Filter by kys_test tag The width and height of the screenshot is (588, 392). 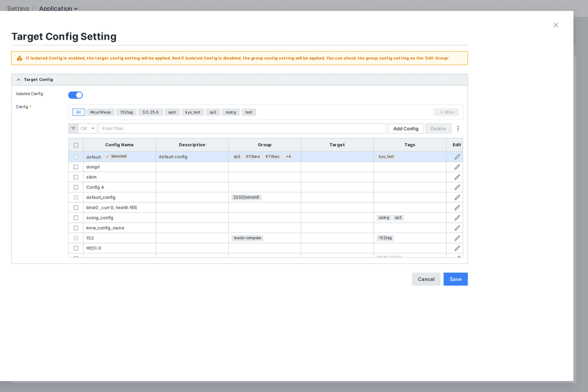tap(193, 112)
